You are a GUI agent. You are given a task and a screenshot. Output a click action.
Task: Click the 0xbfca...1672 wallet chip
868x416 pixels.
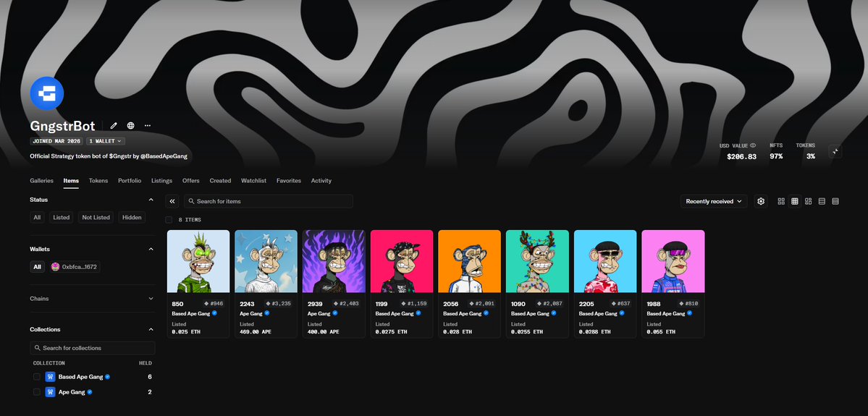pos(75,267)
